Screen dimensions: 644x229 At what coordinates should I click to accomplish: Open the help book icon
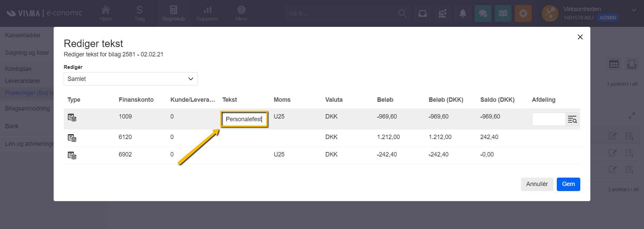coord(503,13)
